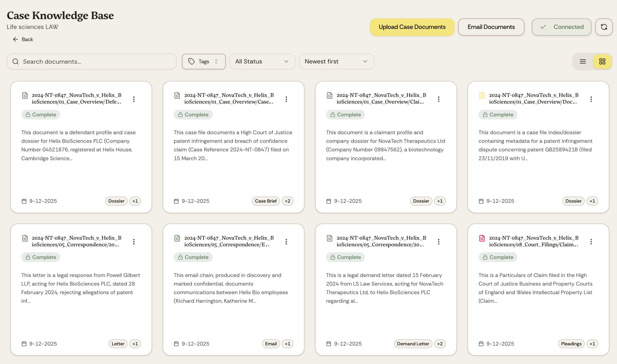Click the calendar icon next to 9-12-2025 on defendant profile card
The width and height of the screenshot is (617, 364).
tap(24, 201)
